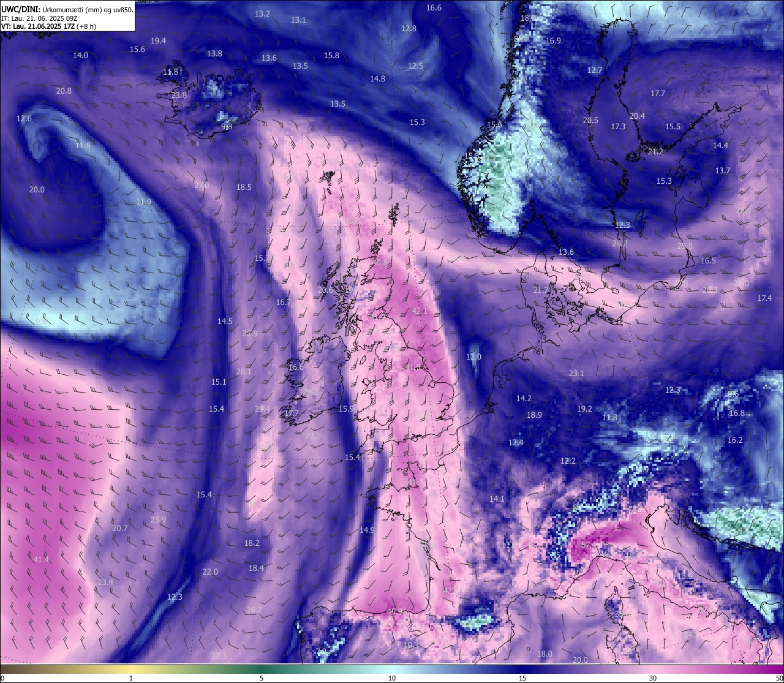Click the map value 14.5
Image resolution: width=784 pixels, height=683 pixels.
(225, 321)
